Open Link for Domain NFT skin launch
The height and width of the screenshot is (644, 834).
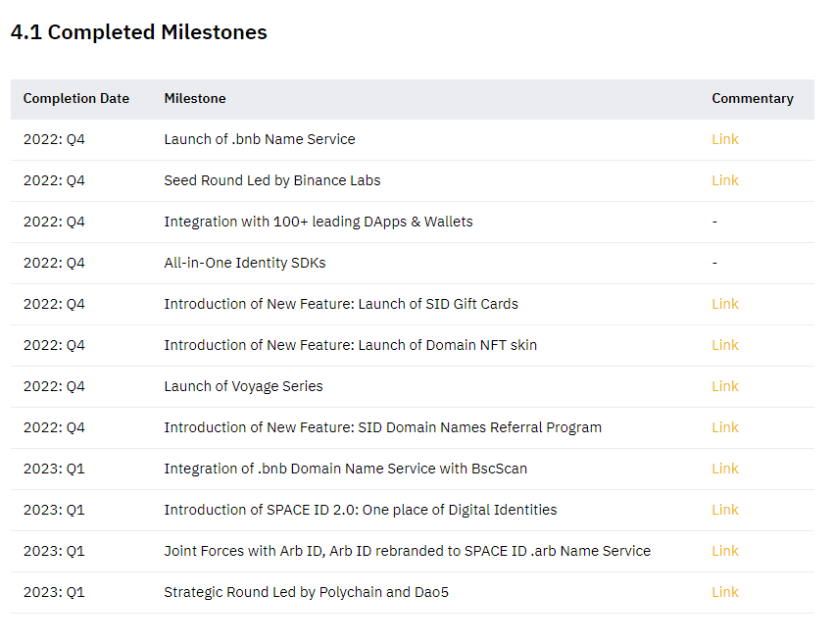725,345
